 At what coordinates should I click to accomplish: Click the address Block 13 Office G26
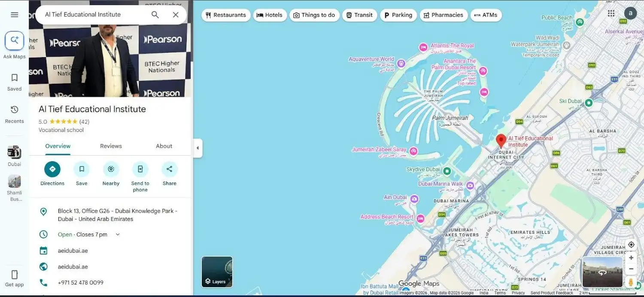click(x=118, y=215)
